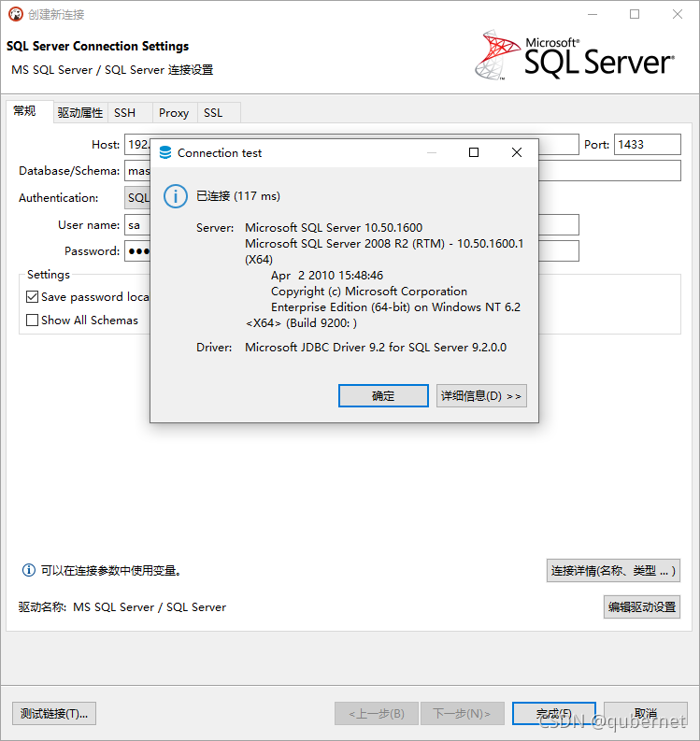The image size is (700, 741).
Task: Click the info icon beside 可以在连接参数中使用变量
Action: 29,570
